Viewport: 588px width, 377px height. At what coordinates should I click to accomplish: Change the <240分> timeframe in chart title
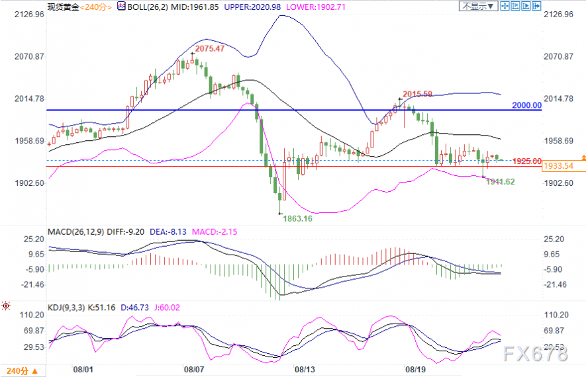tap(96, 7)
